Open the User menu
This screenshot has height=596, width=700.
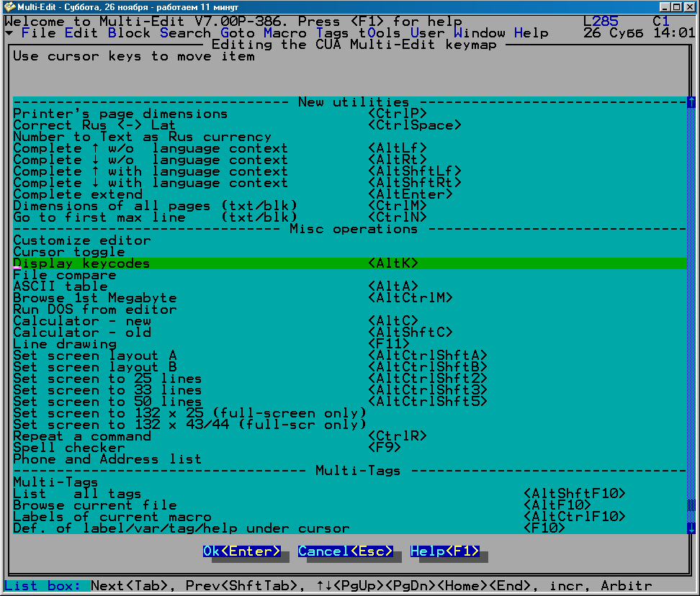(x=427, y=33)
